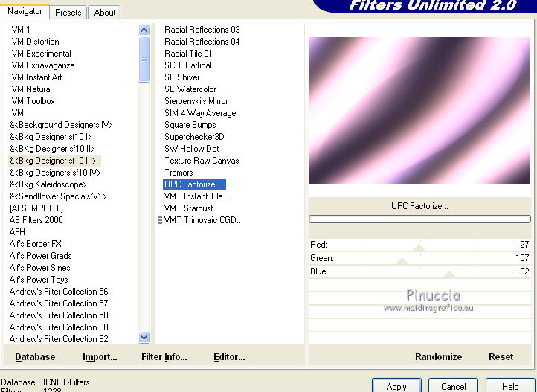This screenshot has width=537, height=392.
Task: Open the Database option
Action: click(35, 357)
